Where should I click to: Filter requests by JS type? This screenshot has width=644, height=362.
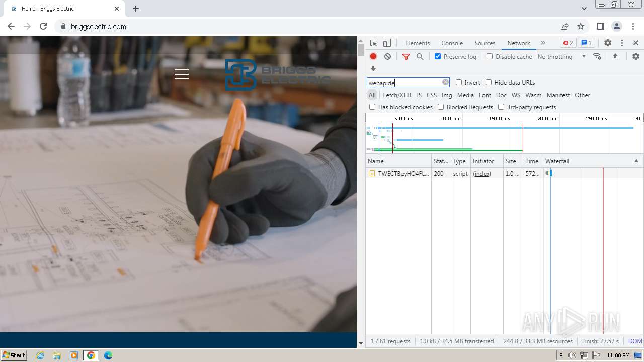pos(419,95)
